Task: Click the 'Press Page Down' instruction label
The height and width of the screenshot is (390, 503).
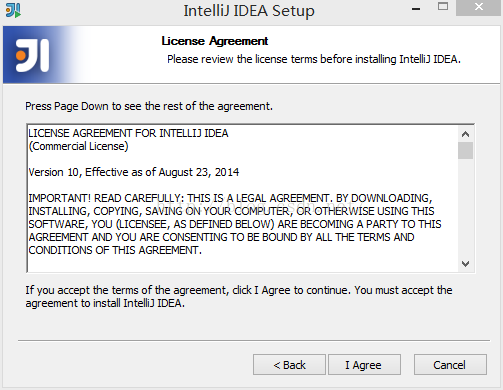Action: 149,106
